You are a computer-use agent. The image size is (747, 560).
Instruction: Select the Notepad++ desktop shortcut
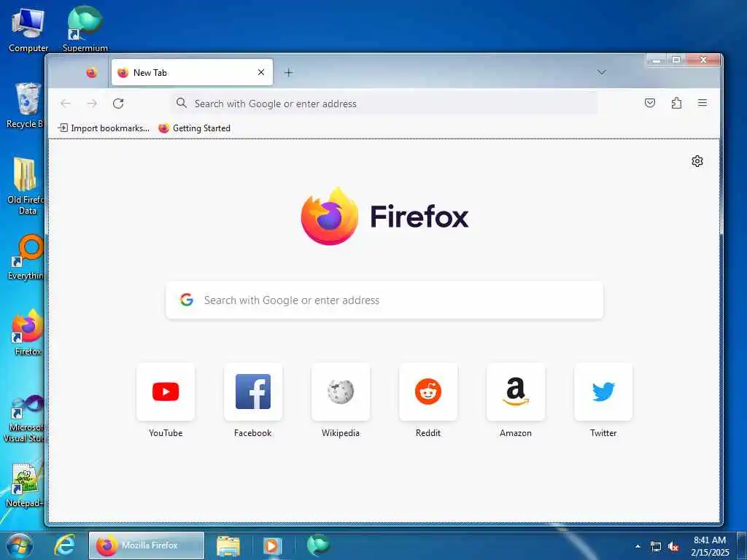click(25, 485)
